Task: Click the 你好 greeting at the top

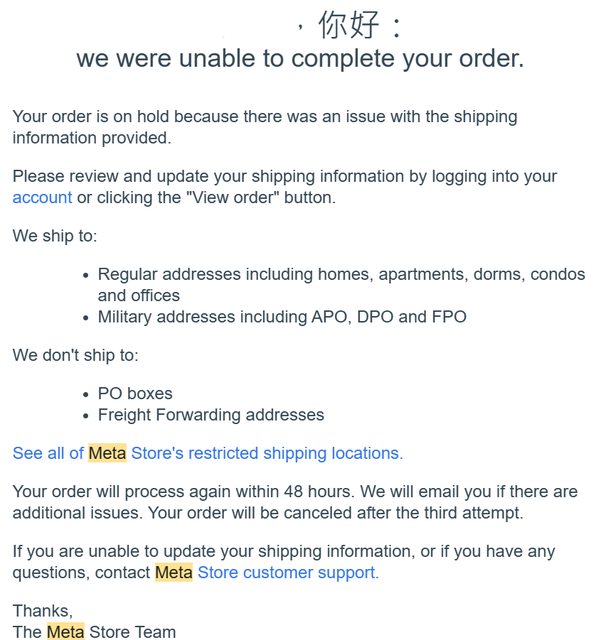Action: click(x=349, y=25)
